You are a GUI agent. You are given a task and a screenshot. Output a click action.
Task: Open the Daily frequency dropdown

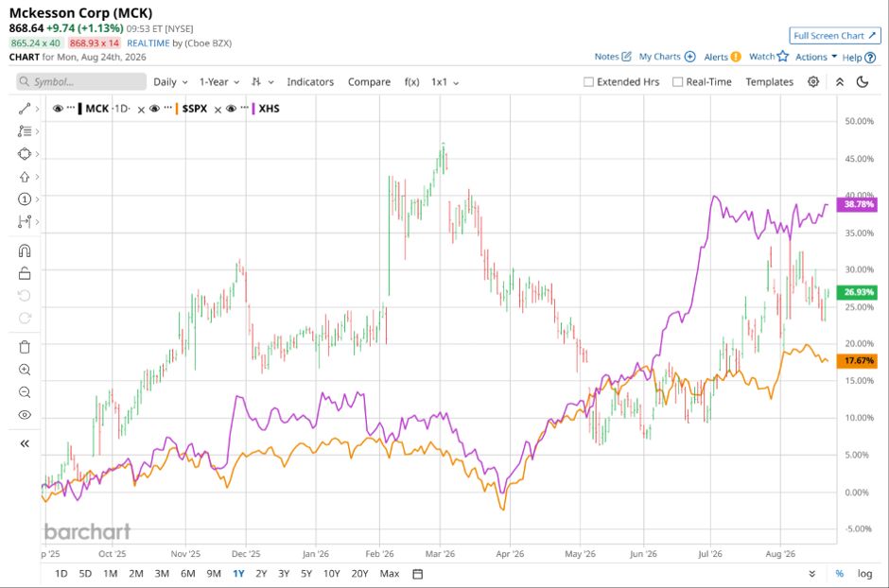click(x=170, y=82)
